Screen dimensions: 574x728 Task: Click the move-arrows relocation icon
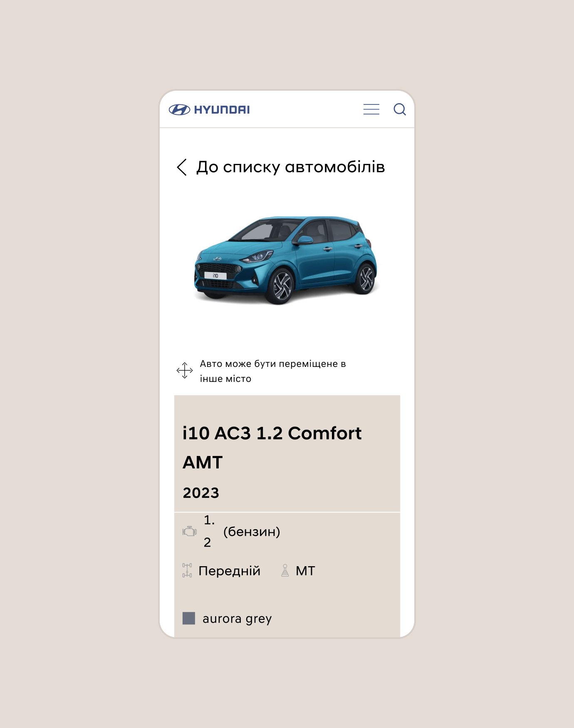pos(185,370)
